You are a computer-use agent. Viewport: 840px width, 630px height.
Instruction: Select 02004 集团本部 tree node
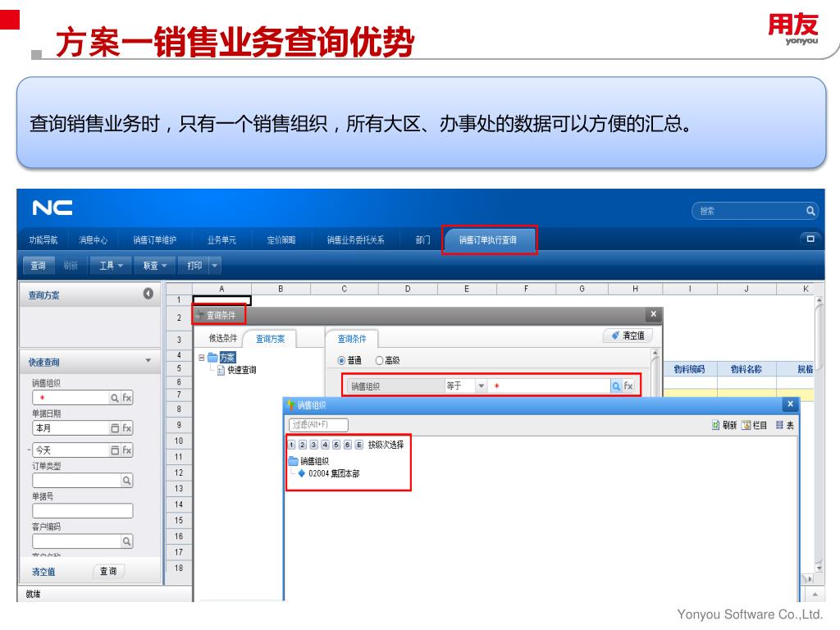coord(334,473)
